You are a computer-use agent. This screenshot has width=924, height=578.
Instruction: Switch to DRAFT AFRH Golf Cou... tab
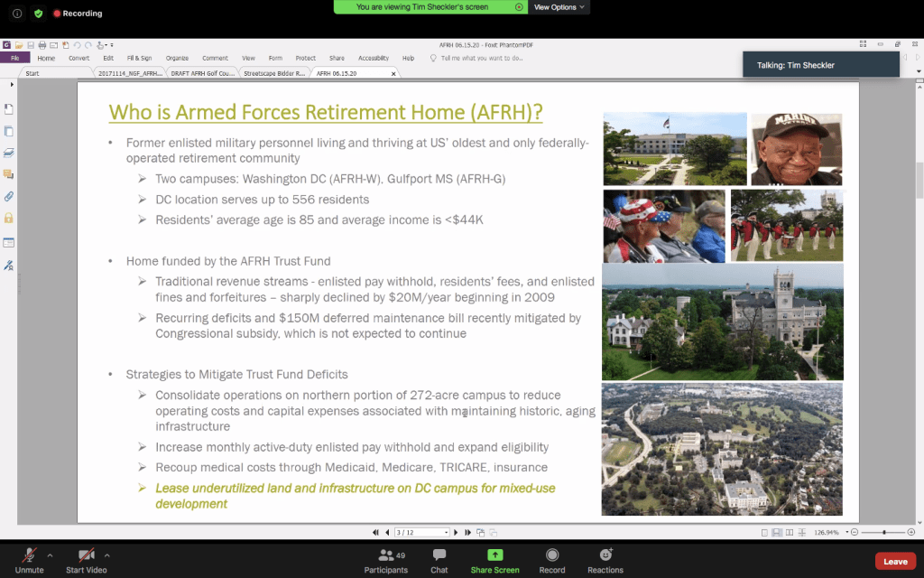[x=202, y=73]
